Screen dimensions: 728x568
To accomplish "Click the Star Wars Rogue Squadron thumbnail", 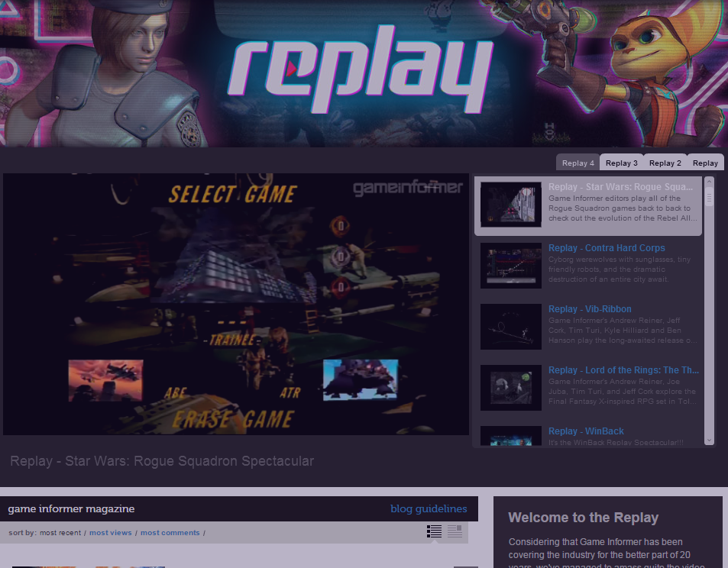I will coord(511,205).
